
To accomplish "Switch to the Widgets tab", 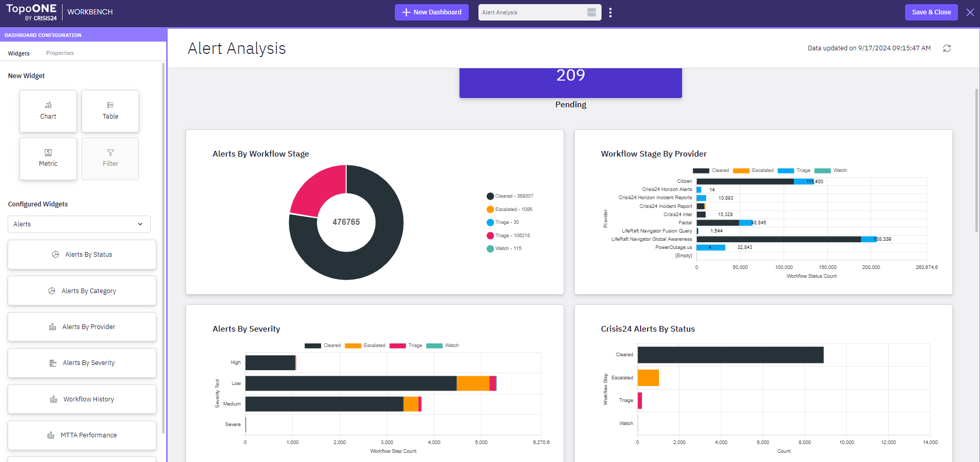I will point(19,53).
